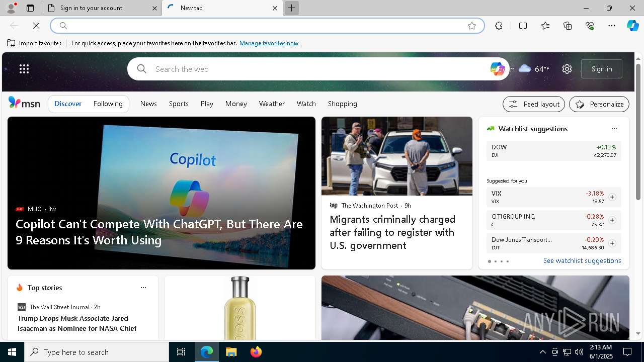Close the 'Sign in to your account' tab
Viewport: 644px width, 362px height.
point(154,8)
